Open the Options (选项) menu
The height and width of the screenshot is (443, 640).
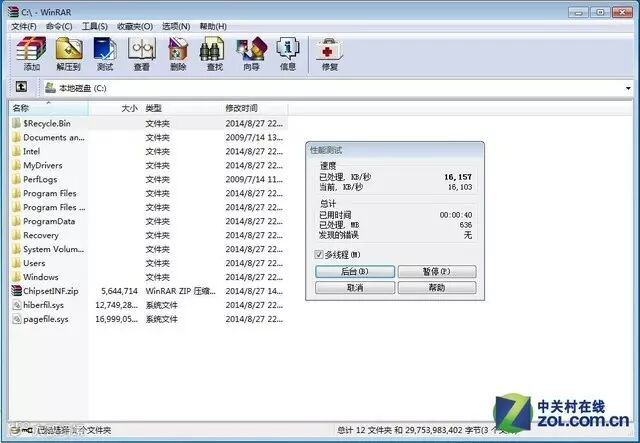176,27
